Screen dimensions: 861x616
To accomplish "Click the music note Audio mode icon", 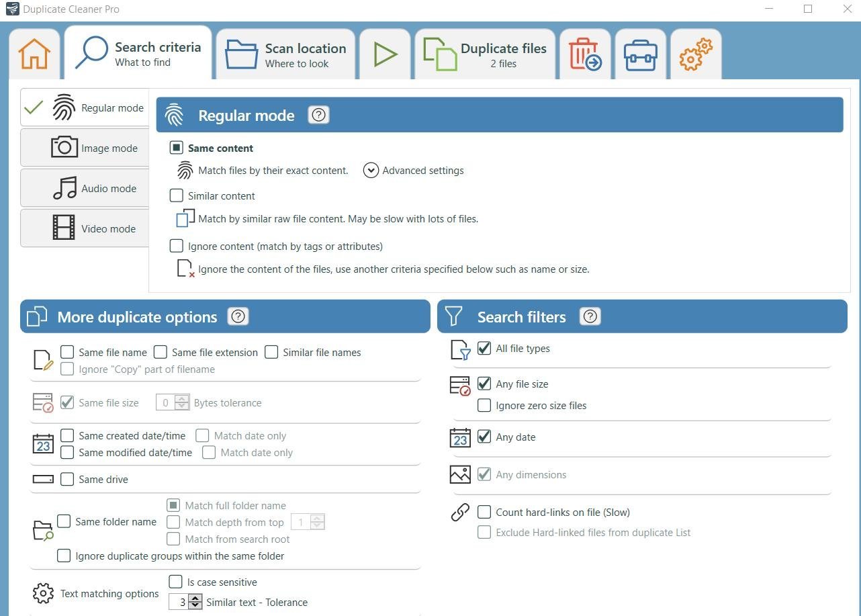I will tap(65, 187).
